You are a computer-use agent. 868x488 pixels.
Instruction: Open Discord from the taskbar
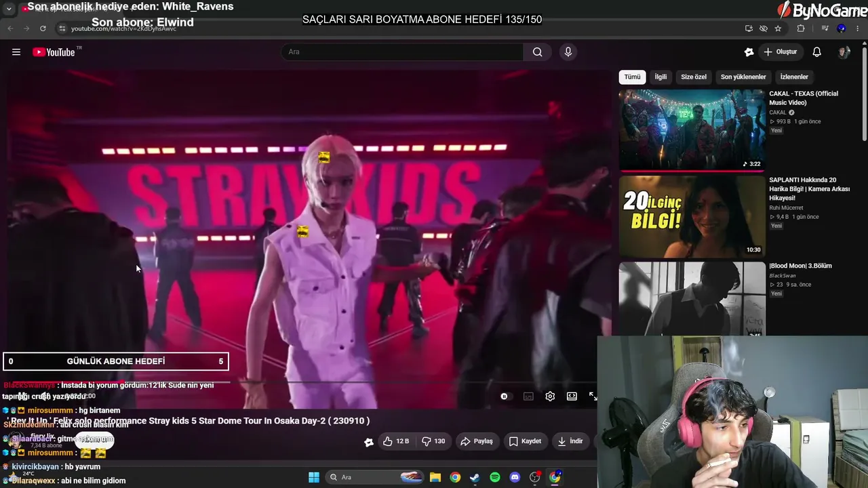click(515, 477)
